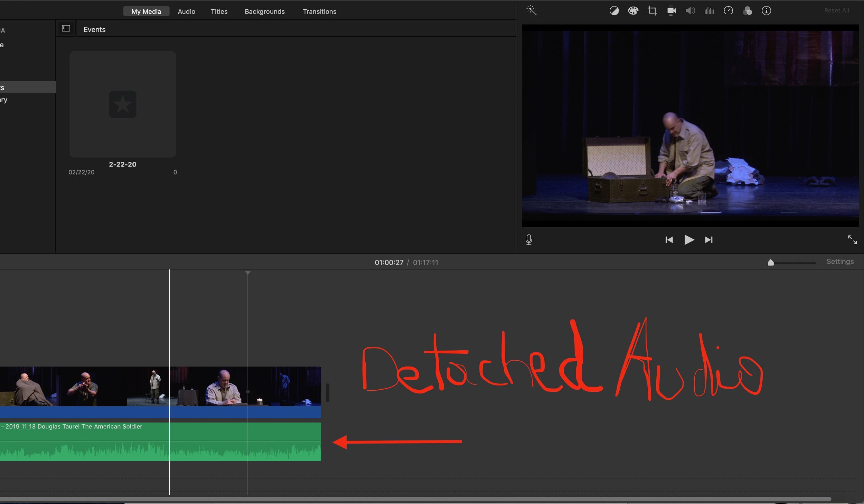
Task: Open the Titles tab
Action: tap(219, 11)
